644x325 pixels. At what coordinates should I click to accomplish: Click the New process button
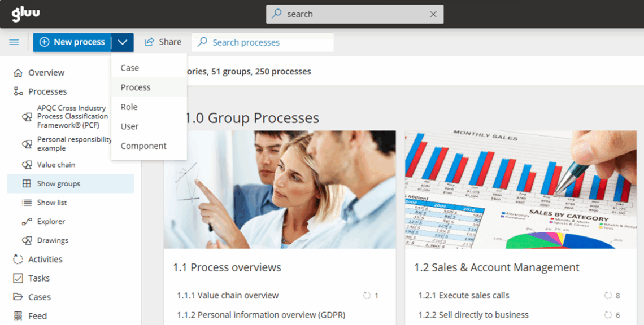click(x=72, y=42)
